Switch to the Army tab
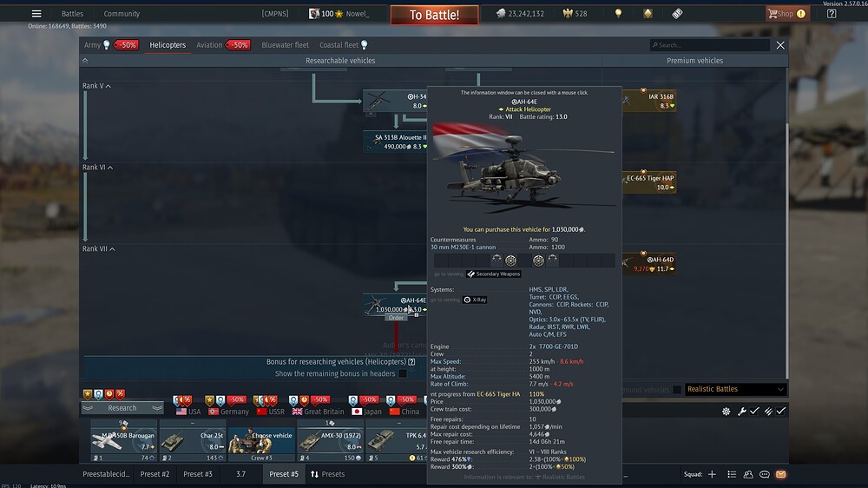This screenshot has height=488, width=868. pos(93,45)
